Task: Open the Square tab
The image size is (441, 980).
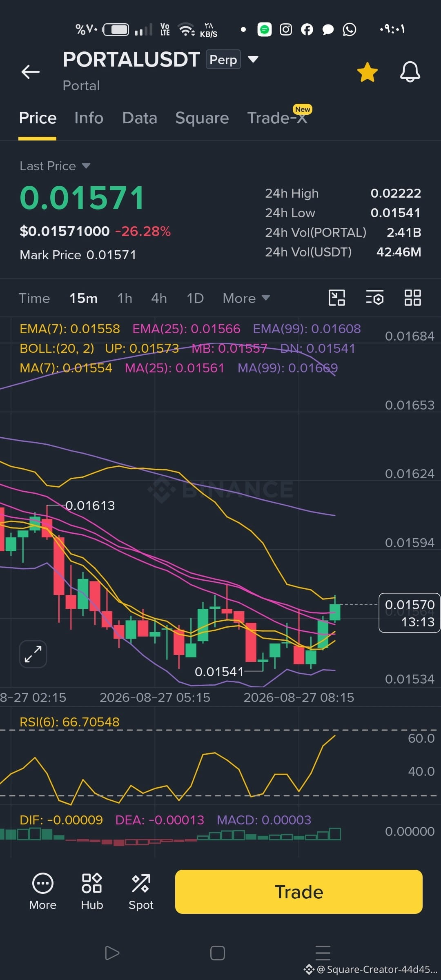Action: pyautogui.click(x=202, y=118)
